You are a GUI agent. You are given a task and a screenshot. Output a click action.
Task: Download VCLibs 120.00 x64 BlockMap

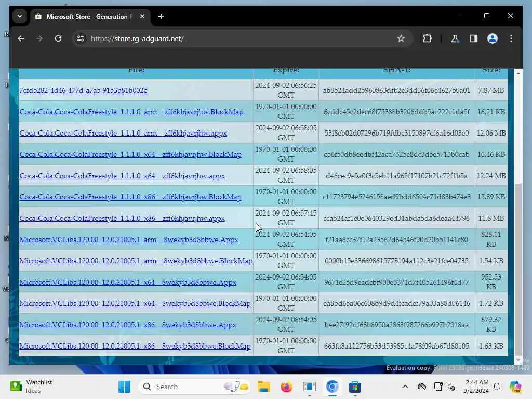[x=135, y=303]
